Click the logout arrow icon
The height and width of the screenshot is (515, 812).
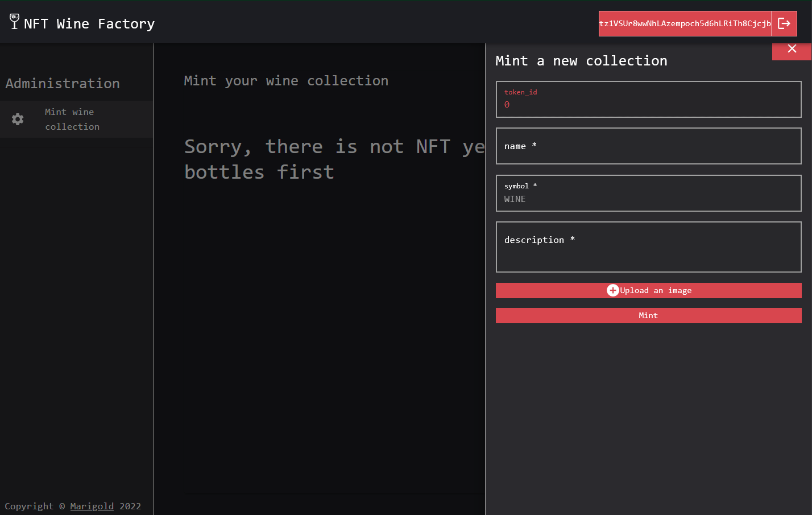(x=784, y=23)
